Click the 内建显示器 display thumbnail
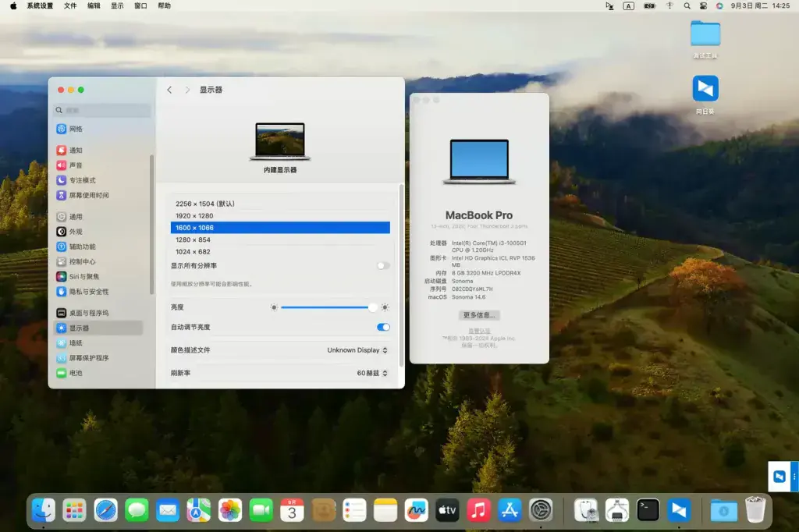The height and width of the screenshot is (532, 799). tap(280, 142)
